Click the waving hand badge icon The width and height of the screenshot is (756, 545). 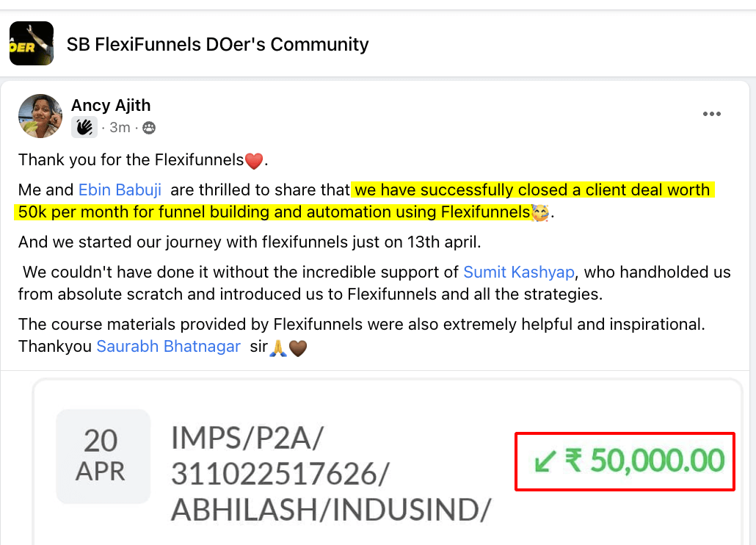tap(84, 128)
